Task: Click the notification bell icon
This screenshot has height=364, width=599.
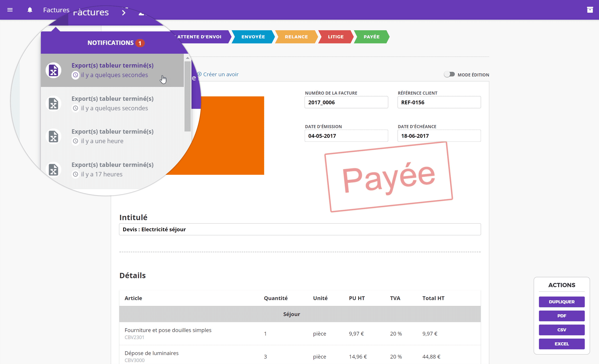Action: (x=30, y=10)
